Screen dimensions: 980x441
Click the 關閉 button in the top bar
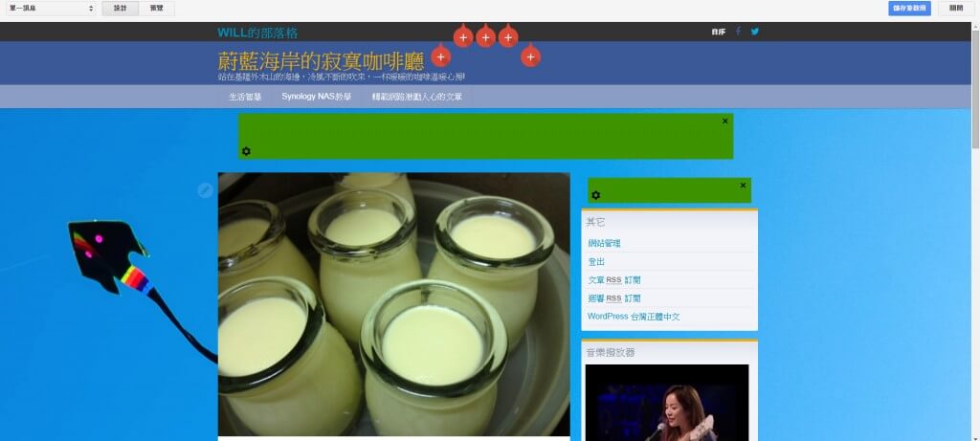pos(956,8)
